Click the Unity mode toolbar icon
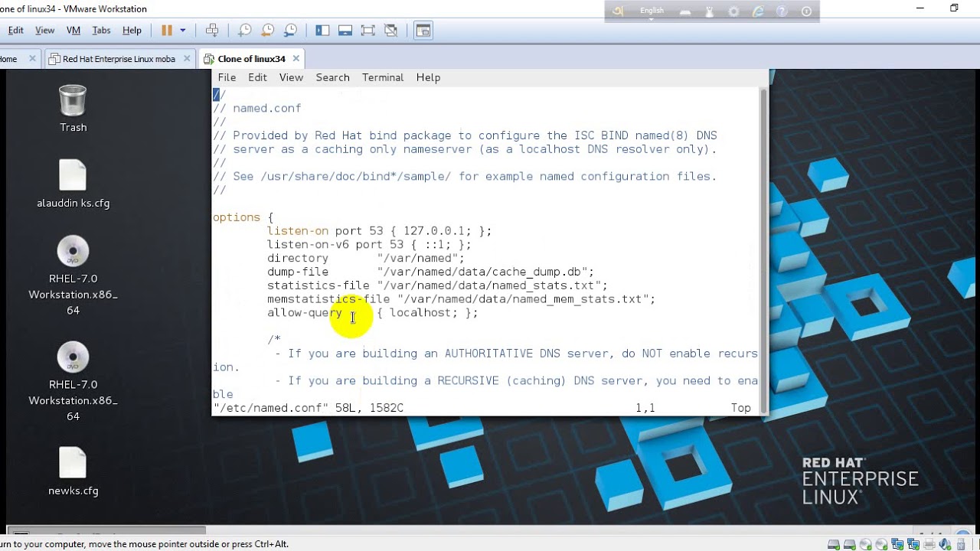 coord(391,31)
